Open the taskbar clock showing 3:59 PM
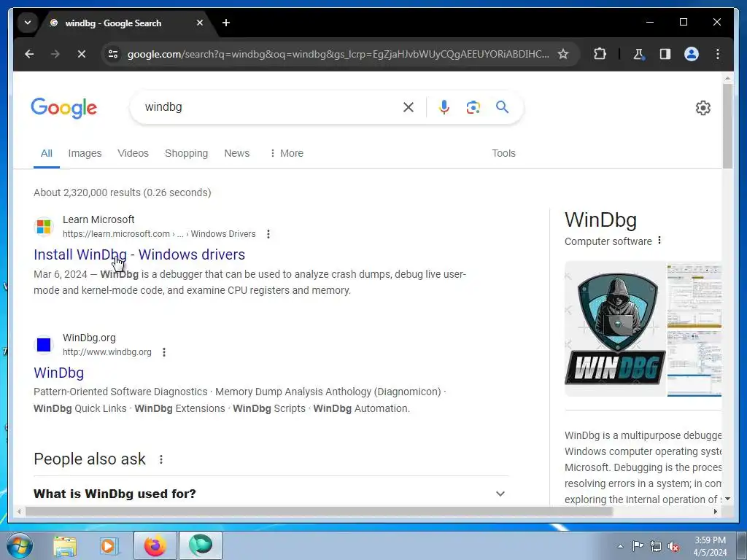The image size is (747, 560). click(x=710, y=546)
